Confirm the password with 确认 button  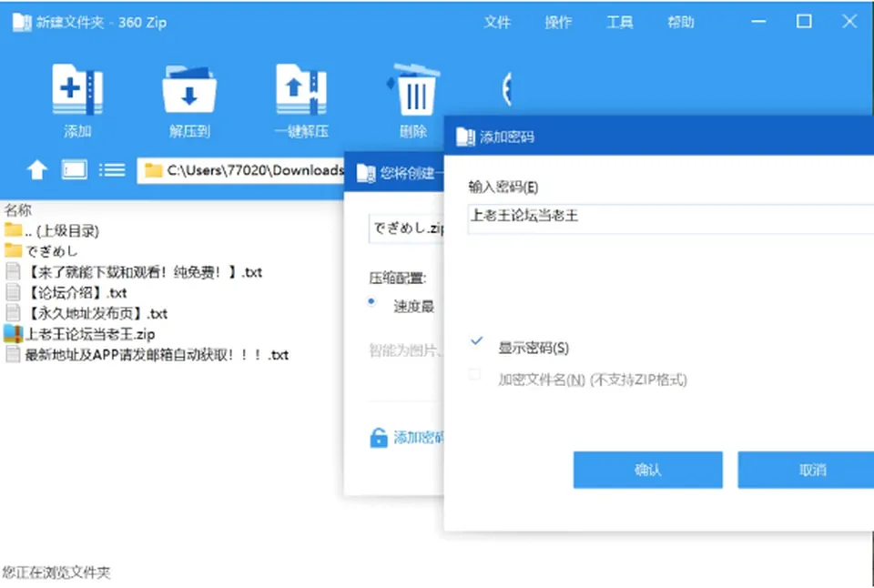coord(647,470)
